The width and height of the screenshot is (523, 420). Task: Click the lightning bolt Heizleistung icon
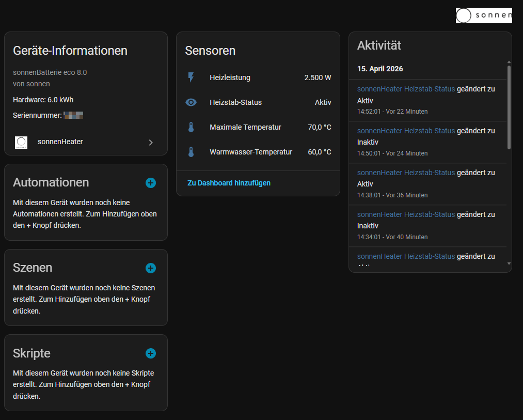coord(191,77)
